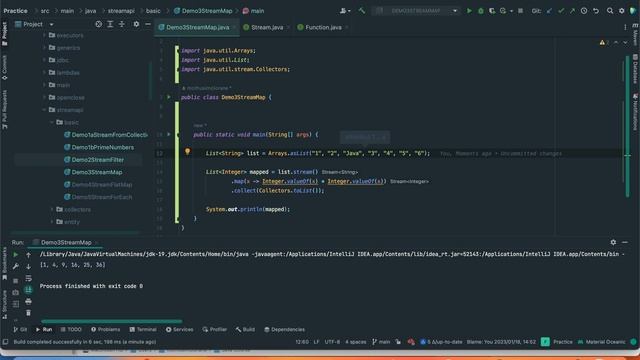Open Search Everywhere magnifier icon

[x=610, y=11]
